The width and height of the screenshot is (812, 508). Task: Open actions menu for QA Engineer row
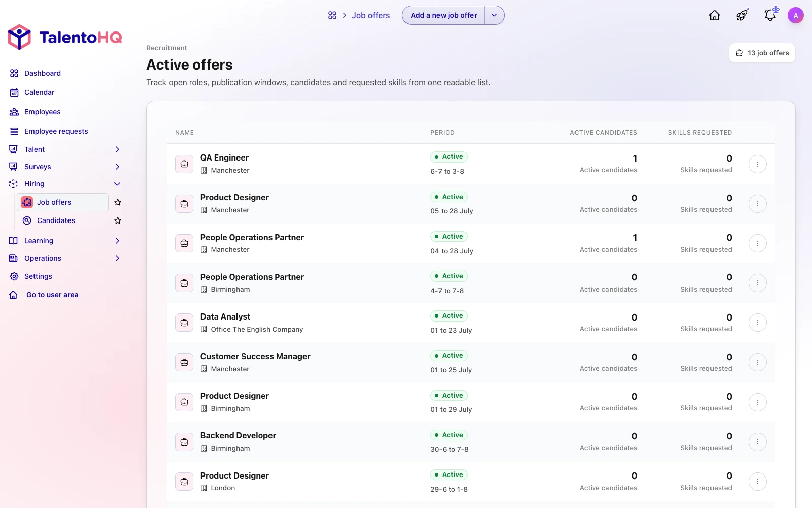tap(758, 164)
